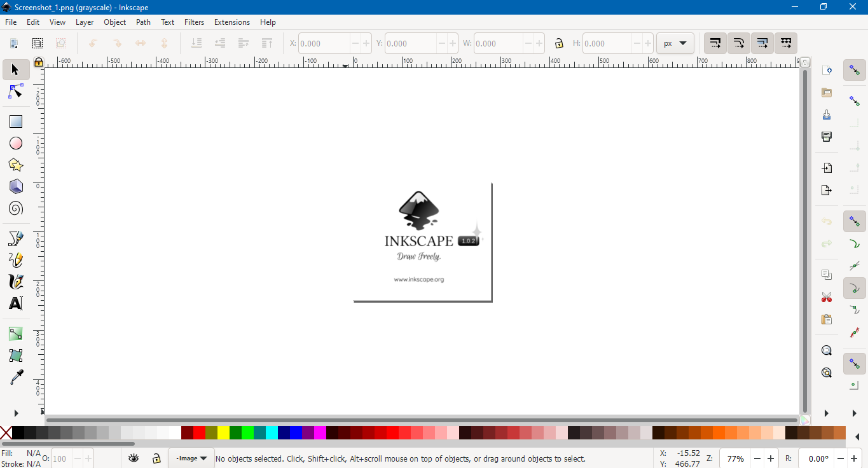Image resolution: width=868 pixels, height=468 pixels.
Task: Increase zoom level with plus button
Action: point(771,458)
